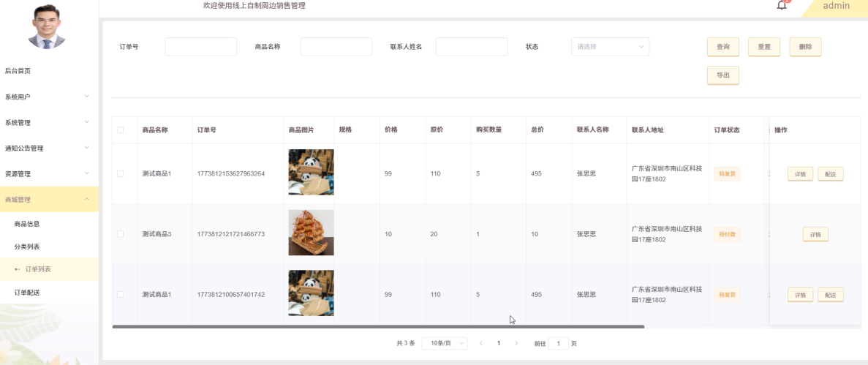Click the admin user avatar photo
Viewport: 868px width, 365px height.
coord(47,26)
